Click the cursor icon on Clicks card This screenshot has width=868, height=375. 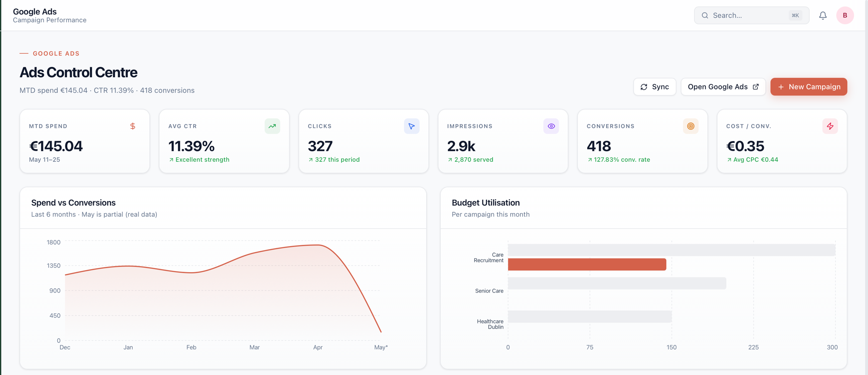click(x=411, y=126)
